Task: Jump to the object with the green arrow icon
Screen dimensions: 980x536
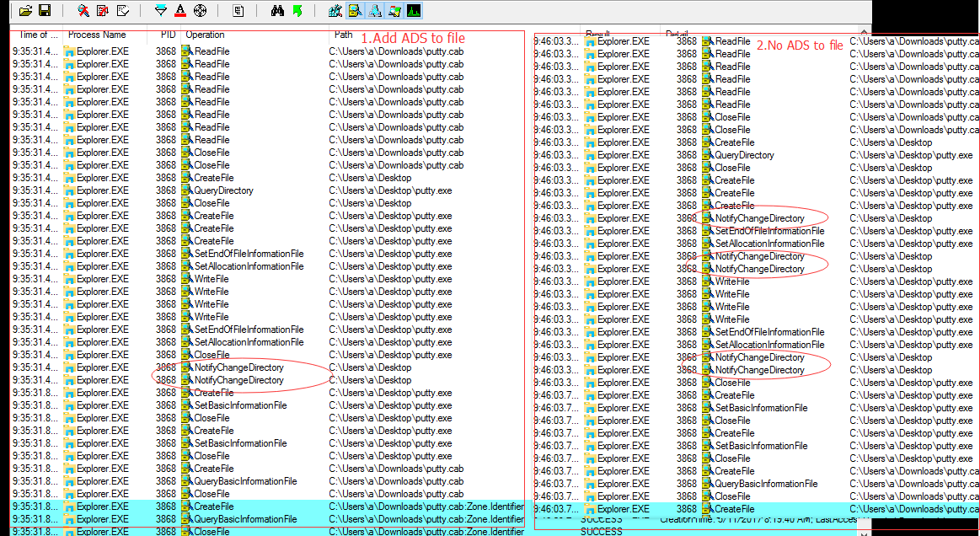Action: tap(296, 10)
